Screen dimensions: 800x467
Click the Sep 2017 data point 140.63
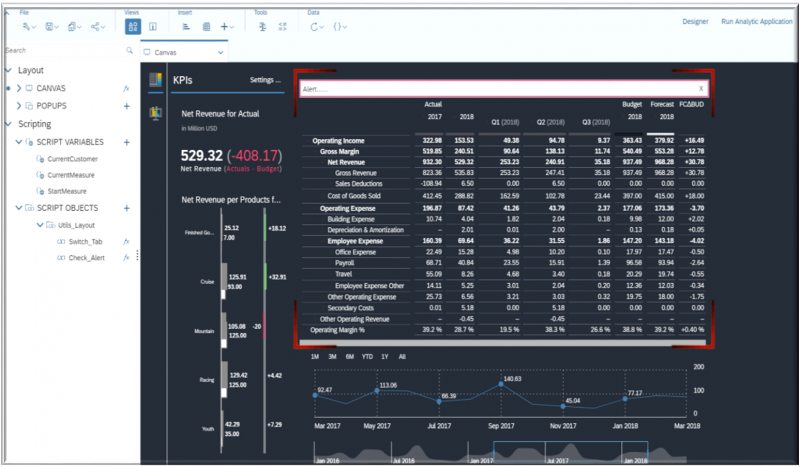click(501, 384)
